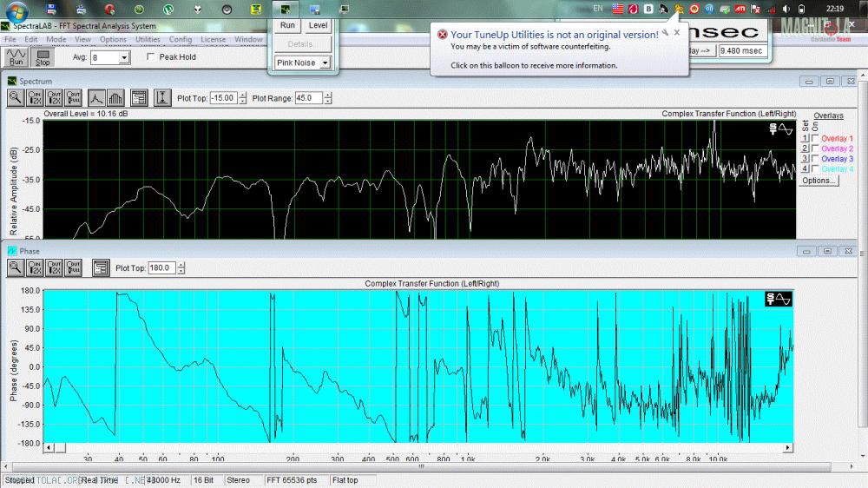The height and width of the screenshot is (488, 868).
Task: Click the 9.480 msec delay field
Action: [741, 50]
